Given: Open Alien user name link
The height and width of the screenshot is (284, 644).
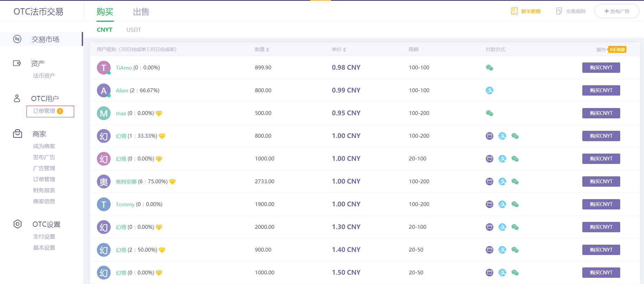Looking at the screenshot, I should [x=122, y=90].
